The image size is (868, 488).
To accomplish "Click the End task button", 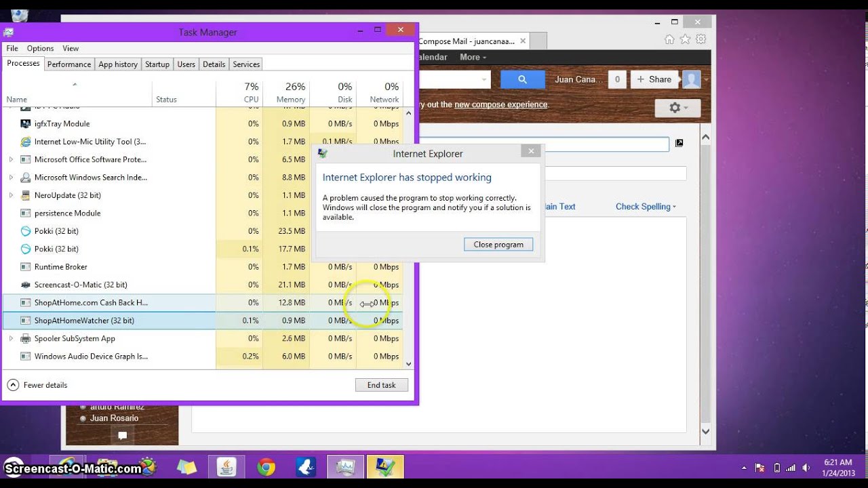I will point(381,385).
